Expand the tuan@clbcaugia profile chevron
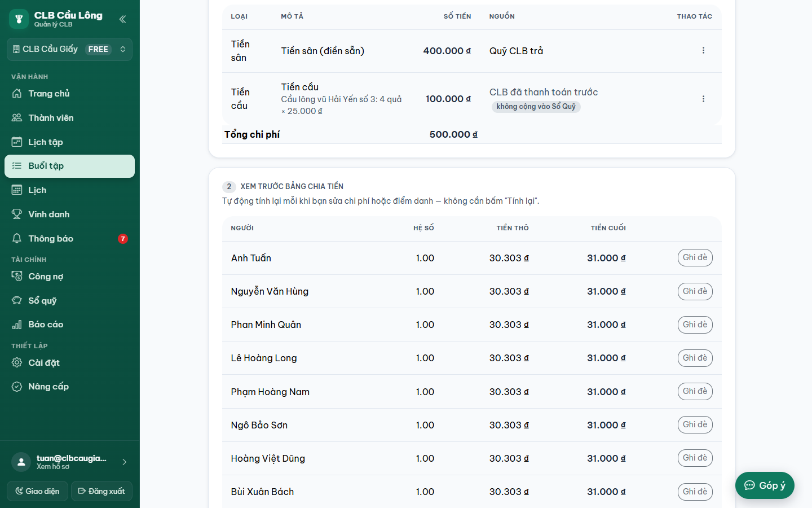 click(125, 462)
